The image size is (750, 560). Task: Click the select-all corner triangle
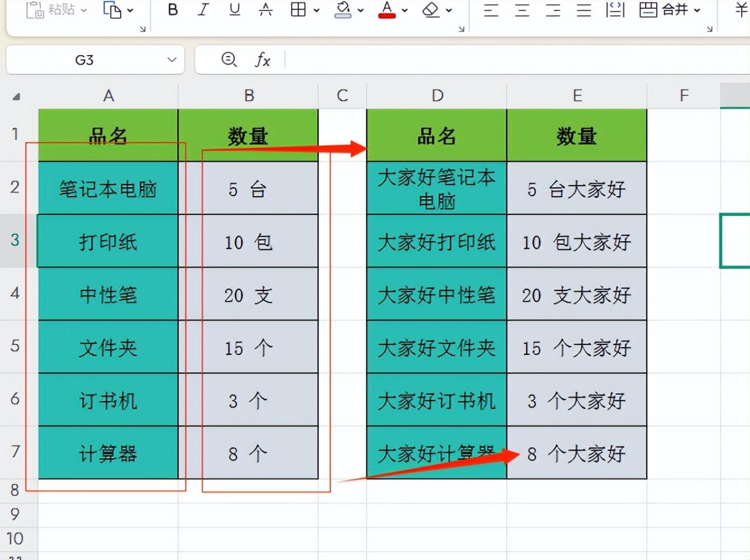[16, 97]
